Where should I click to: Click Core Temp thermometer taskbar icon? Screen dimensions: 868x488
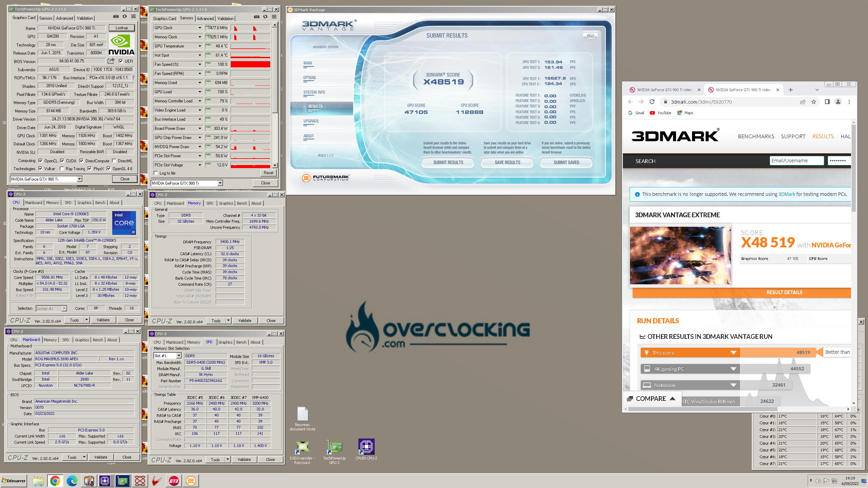pos(89,481)
